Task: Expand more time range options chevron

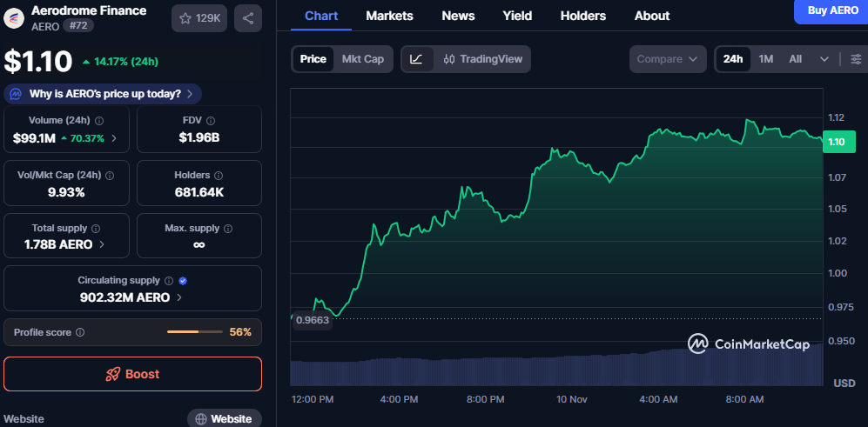Action: 824,59
